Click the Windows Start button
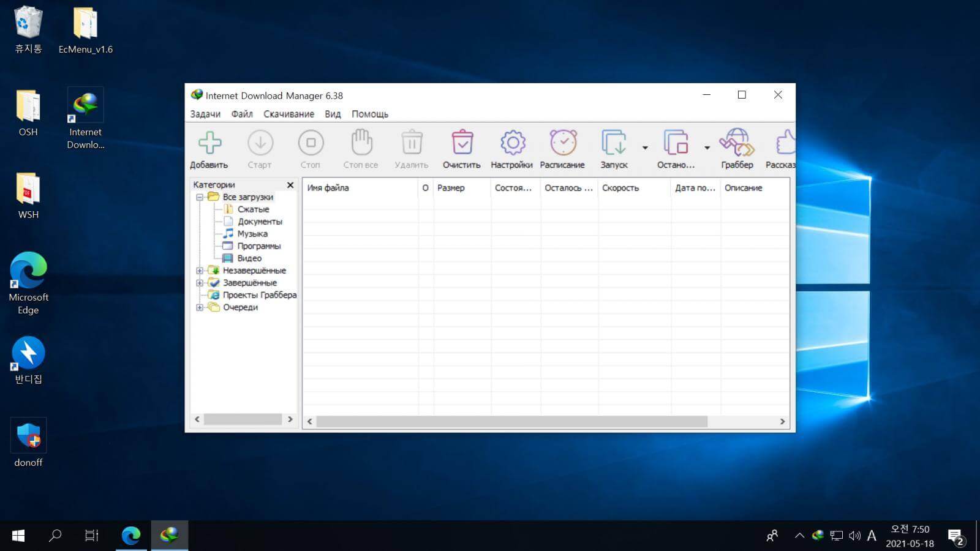The width and height of the screenshot is (980, 551). [x=18, y=536]
